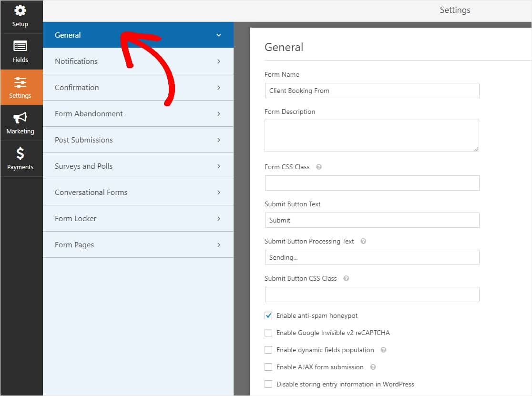Expand the Form Locker chevron
The image size is (532, 396).
[218, 219]
